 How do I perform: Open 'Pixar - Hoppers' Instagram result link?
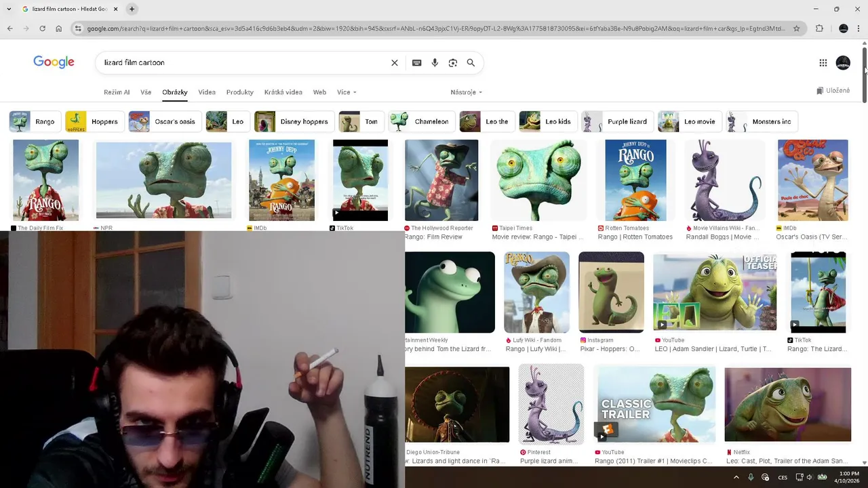(610, 349)
